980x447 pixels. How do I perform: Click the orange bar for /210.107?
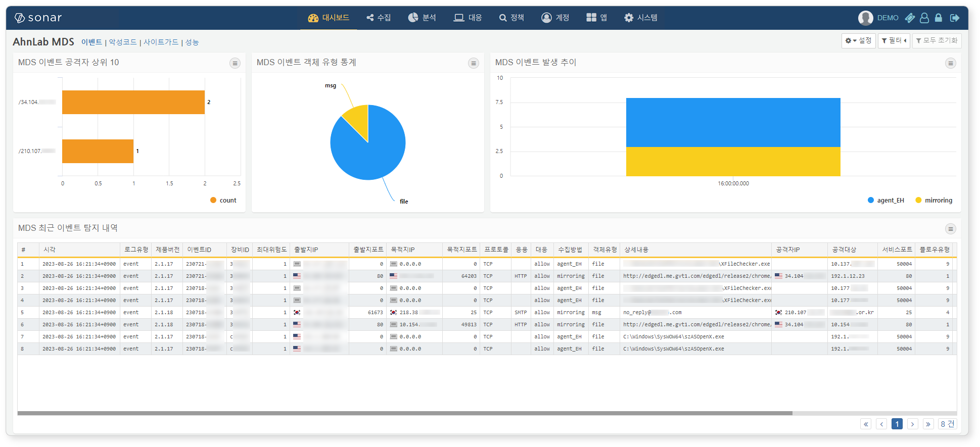pyautogui.click(x=98, y=151)
